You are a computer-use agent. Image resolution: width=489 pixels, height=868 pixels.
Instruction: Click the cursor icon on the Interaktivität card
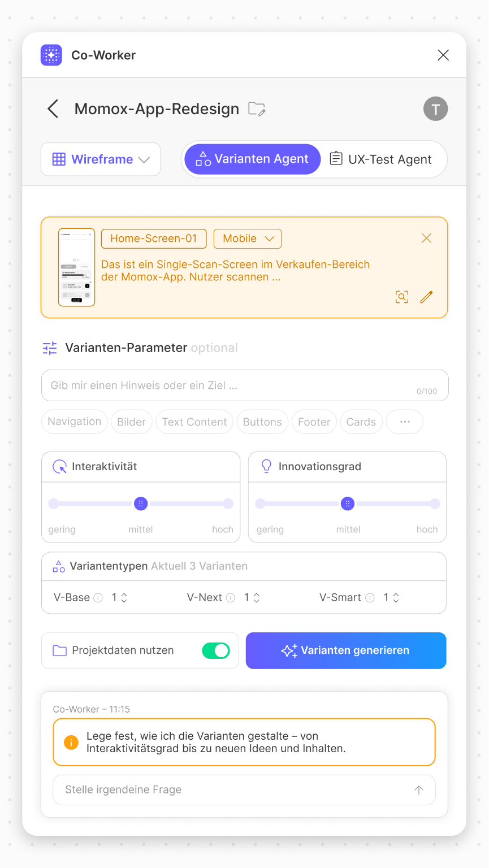(x=60, y=466)
